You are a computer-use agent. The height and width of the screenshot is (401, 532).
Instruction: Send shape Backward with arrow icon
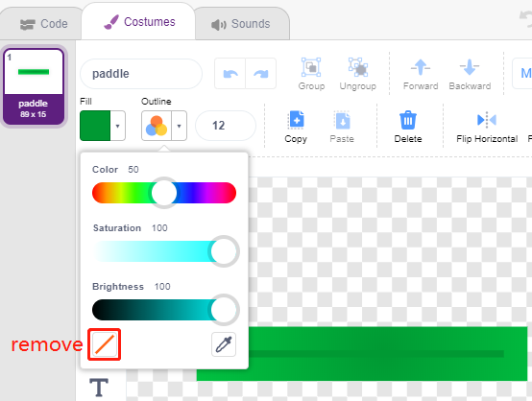470,67
